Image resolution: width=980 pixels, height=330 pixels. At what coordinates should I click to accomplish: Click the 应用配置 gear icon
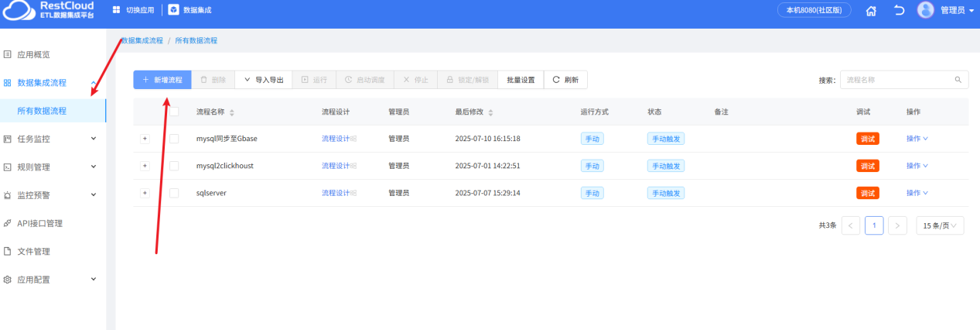tap(8, 280)
